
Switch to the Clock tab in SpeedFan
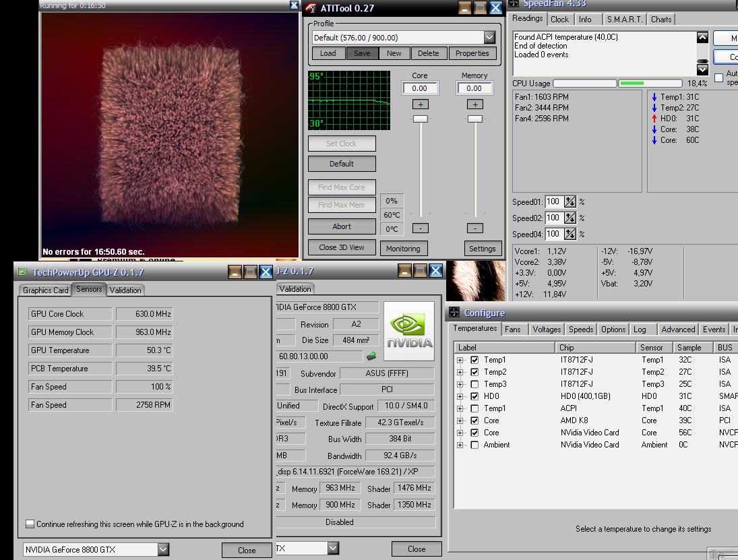559,20
